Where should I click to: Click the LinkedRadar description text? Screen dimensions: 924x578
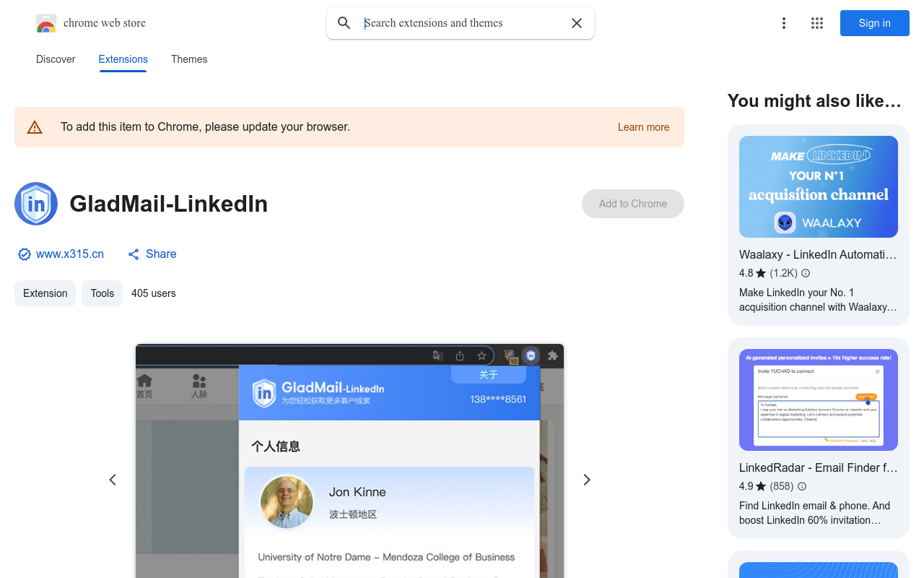click(x=815, y=513)
